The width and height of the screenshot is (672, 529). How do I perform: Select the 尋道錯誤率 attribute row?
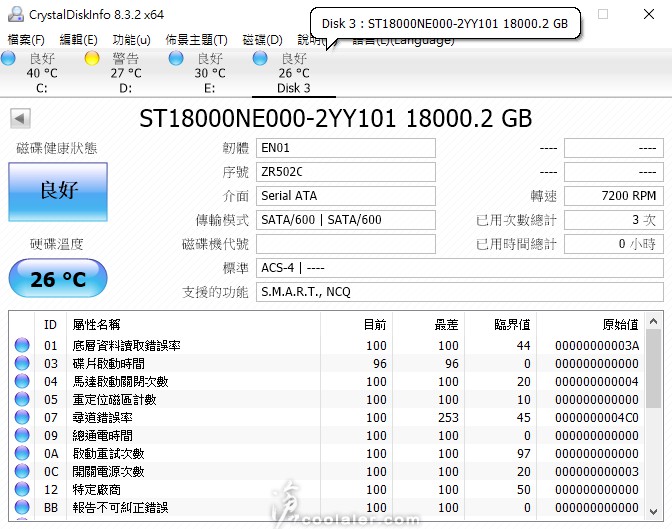[327, 417]
